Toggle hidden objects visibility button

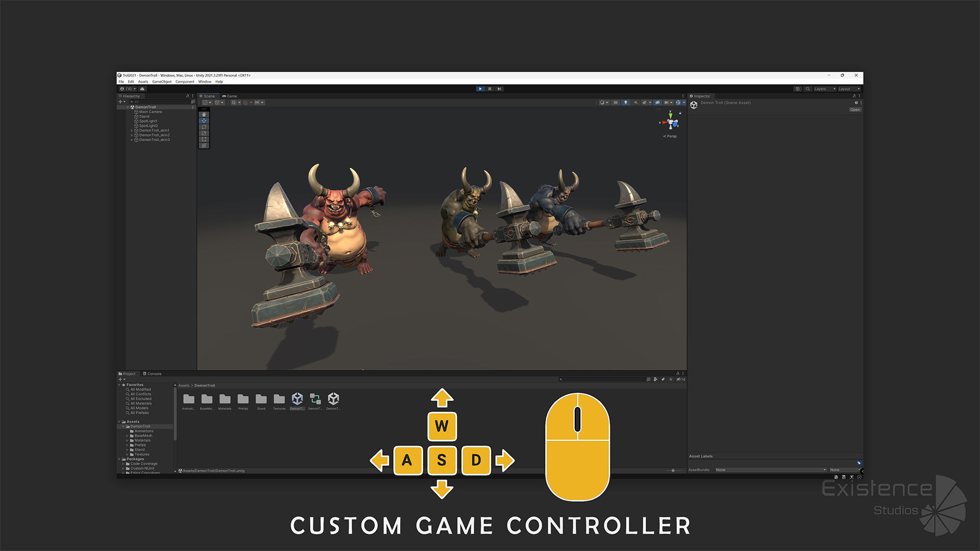click(x=657, y=103)
